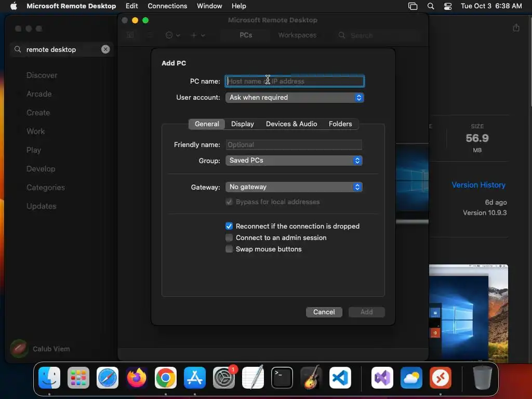Open Launchpad in the Dock
Viewport: 532px width, 399px height.
tap(78, 378)
